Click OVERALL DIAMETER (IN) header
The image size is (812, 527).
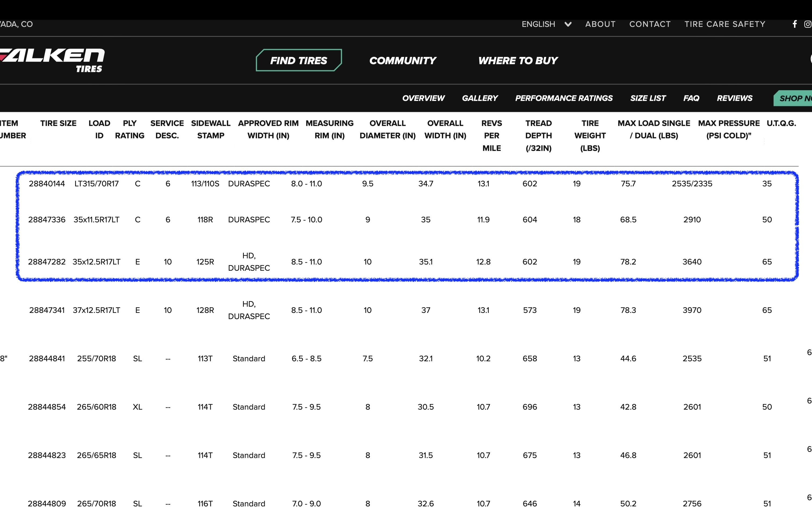tap(387, 129)
